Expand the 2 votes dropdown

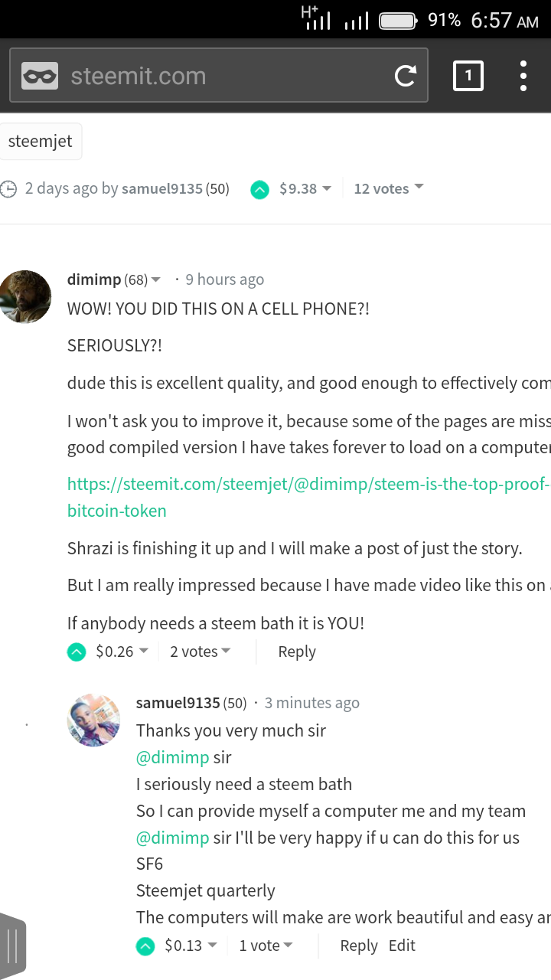click(x=200, y=652)
